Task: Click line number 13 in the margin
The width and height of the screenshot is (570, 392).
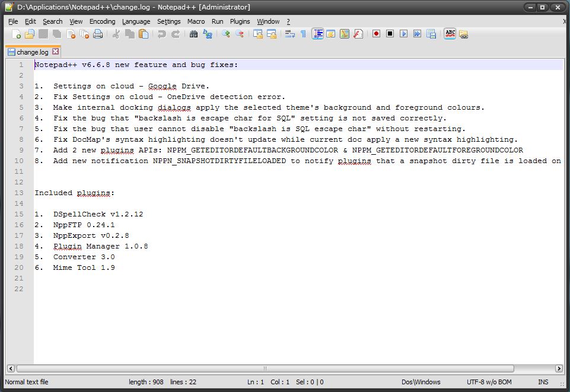Action: (x=19, y=193)
